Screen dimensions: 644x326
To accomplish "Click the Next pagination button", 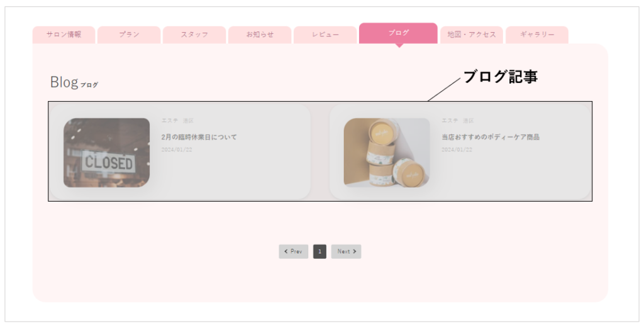I will [347, 251].
